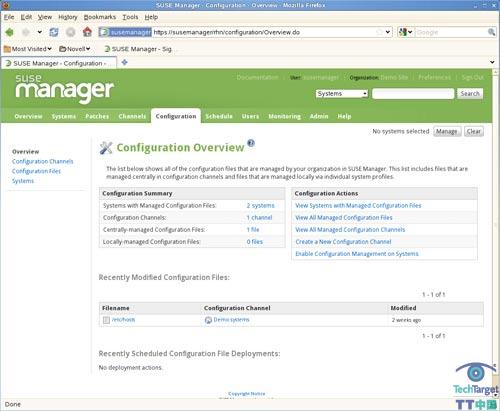This screenshot has height=411, width=500.
Task: Open the browser Help menu
Action: 151,17
